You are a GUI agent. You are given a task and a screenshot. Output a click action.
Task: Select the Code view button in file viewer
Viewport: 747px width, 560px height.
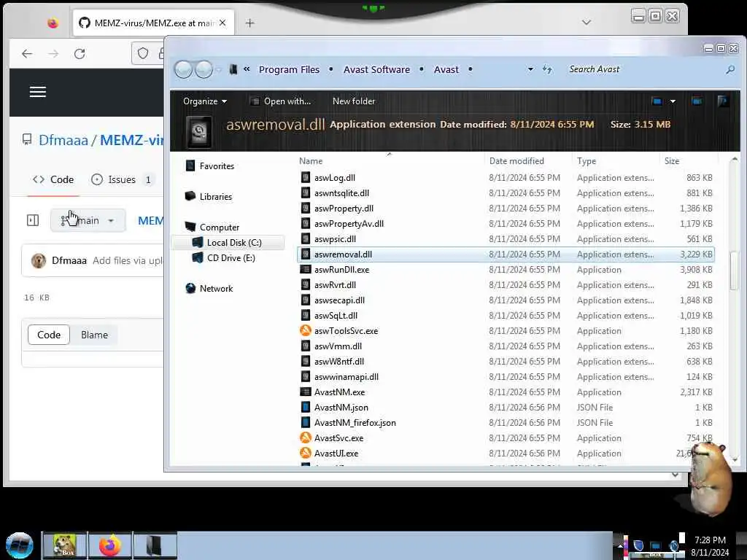49,335
